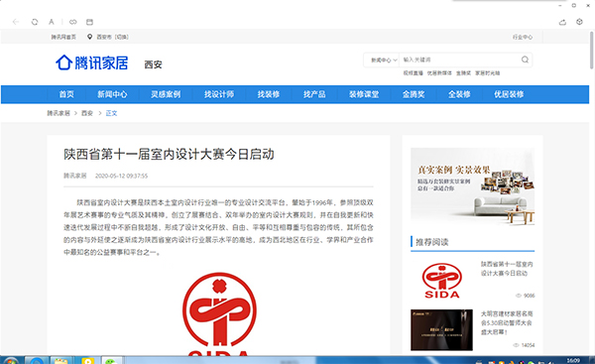Image resolution: width=595 pixels, height=364 pixels.
Task: Focus the 输入关键词 search input field
Action: click(459, 60)
